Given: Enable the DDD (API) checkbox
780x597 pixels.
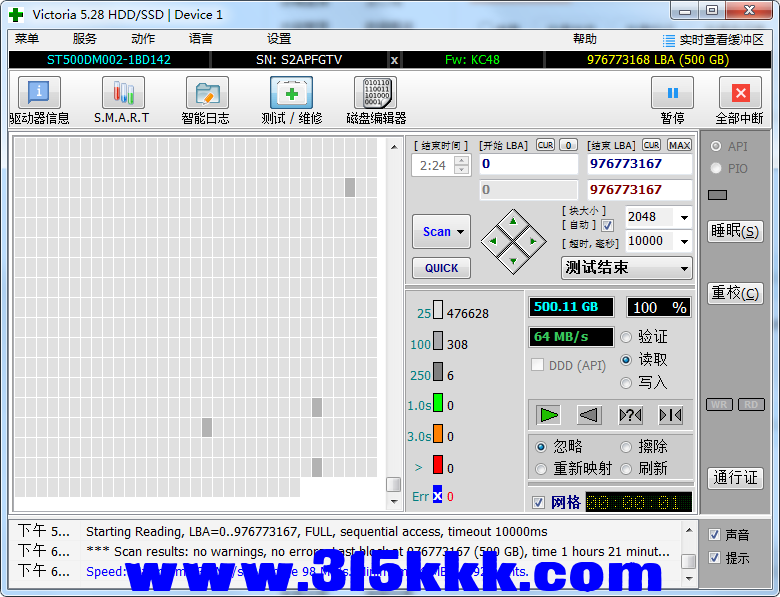Looking at the screenshot, I should pyautogui.click(x=537, y=365).
